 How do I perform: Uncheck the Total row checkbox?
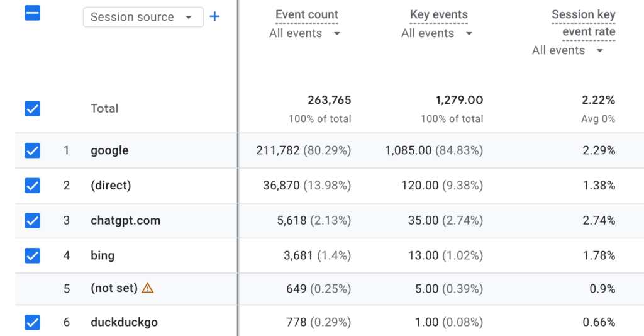coord(32,109)
